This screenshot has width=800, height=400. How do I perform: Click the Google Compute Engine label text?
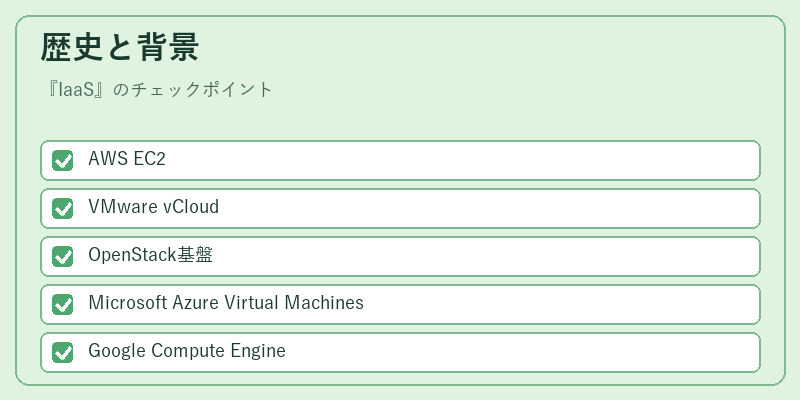pos(187,352)
